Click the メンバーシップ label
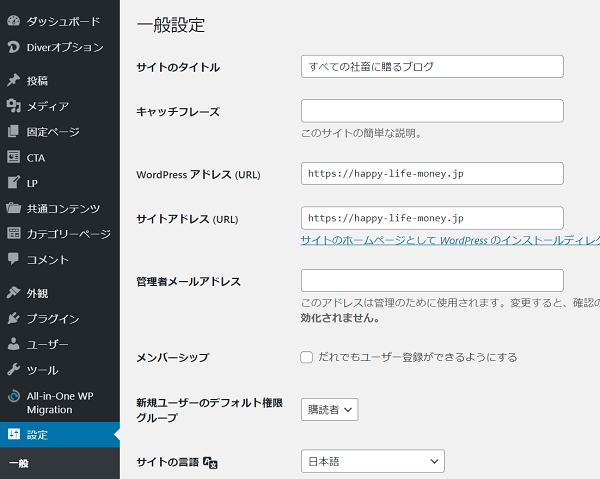This screenshot has height=479, width=600. pos(173,357)
